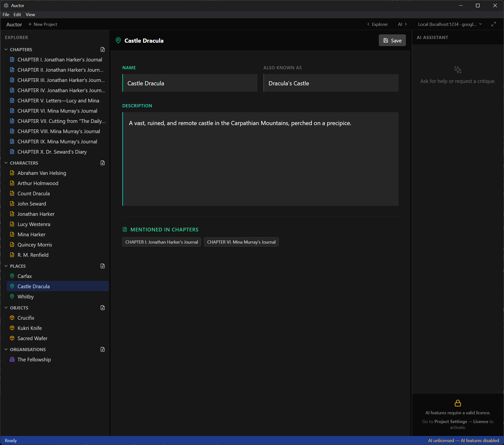Click the Also Known As field
Viewport: 504px width, 445px height.
[x=331, y=83]
